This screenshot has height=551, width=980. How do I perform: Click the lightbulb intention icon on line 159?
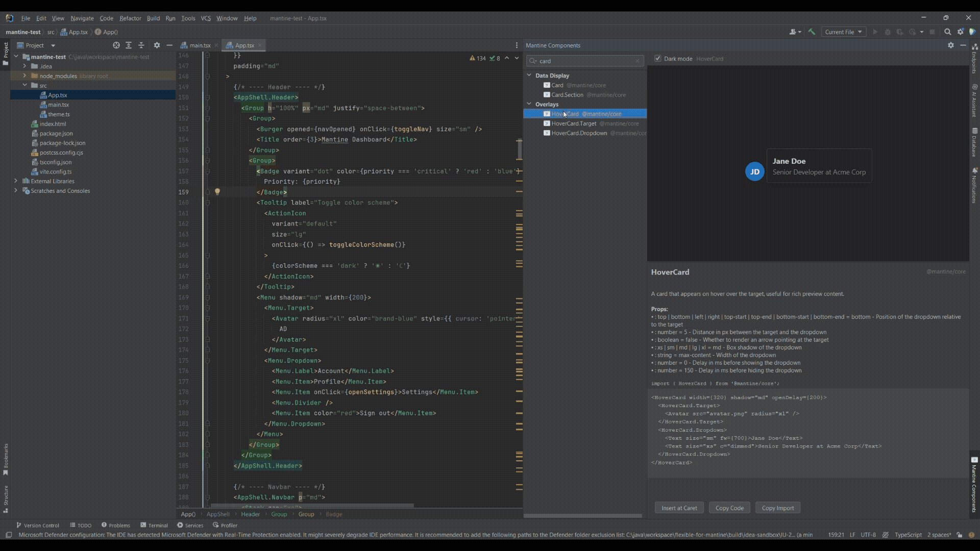click(217, 192)
